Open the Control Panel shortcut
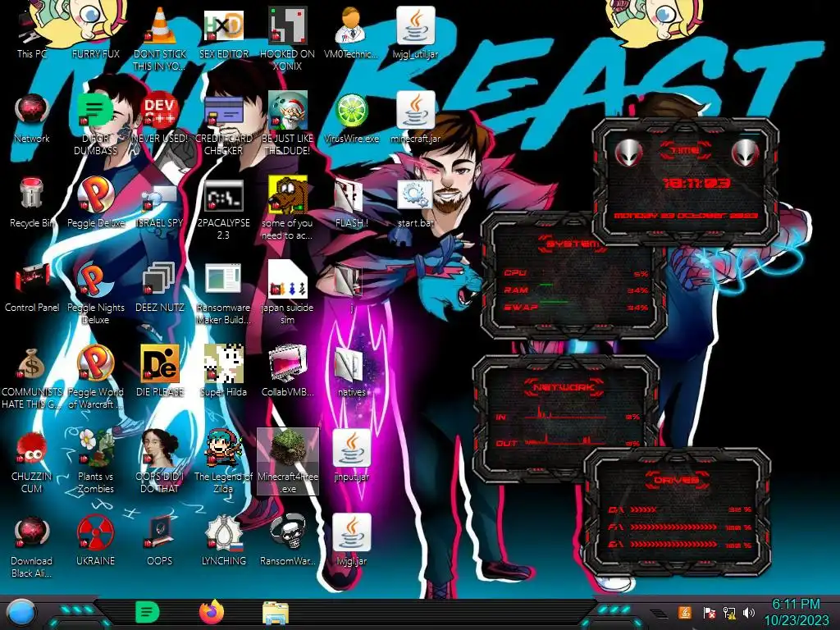The height and width of the screenshot is (630, 840). (32, 287)
